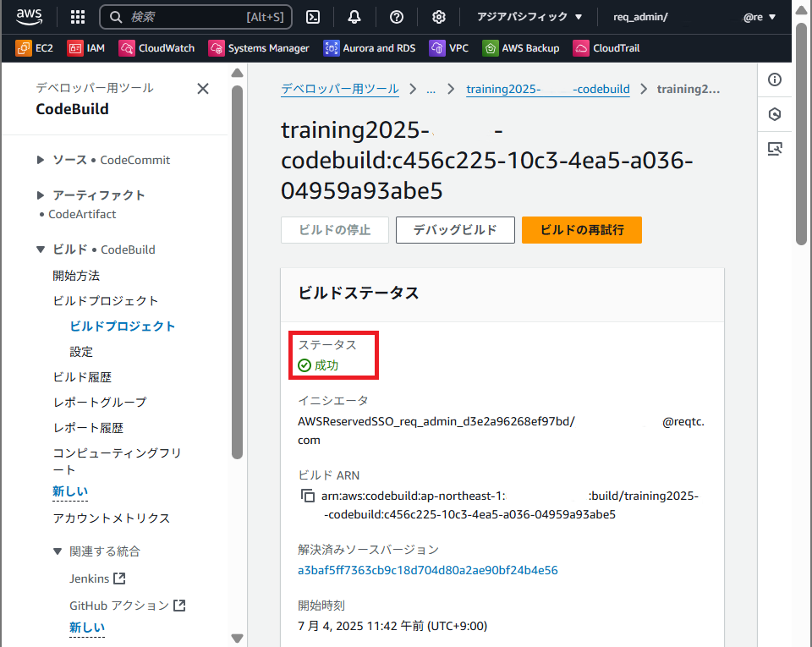Click ビルドの再試行 button
812x647 pixels.
pyautogui.click(x=582, y=230)
